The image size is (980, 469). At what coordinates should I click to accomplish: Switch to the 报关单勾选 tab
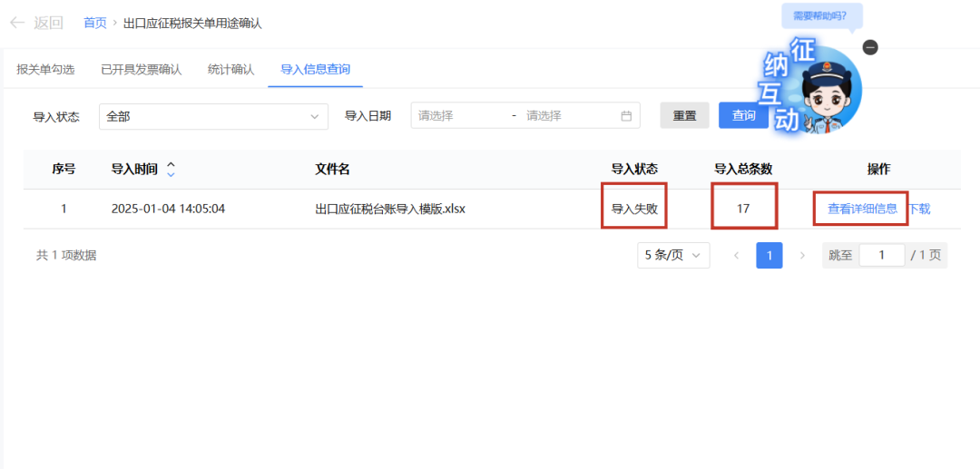(45, 69)
